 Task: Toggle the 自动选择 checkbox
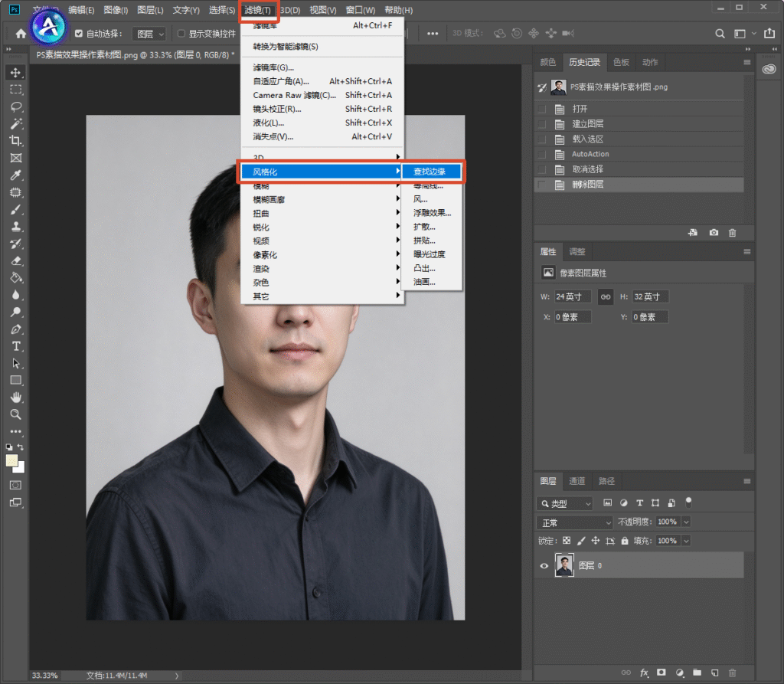click(79, 34)
